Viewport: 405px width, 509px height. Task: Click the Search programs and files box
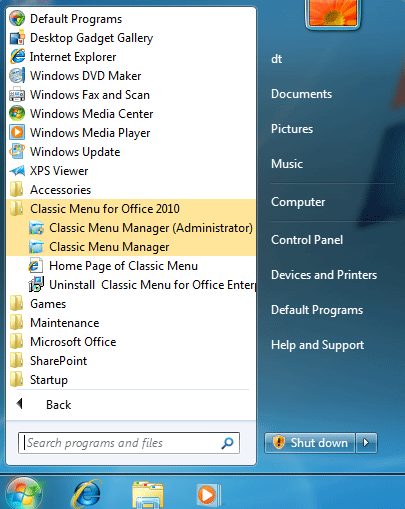pyautogui.click(x=129, y=443)
